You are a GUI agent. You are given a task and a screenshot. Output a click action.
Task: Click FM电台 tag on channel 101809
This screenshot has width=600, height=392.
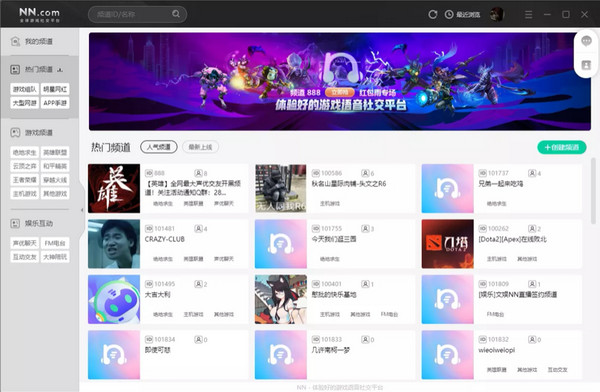[495, 314]
